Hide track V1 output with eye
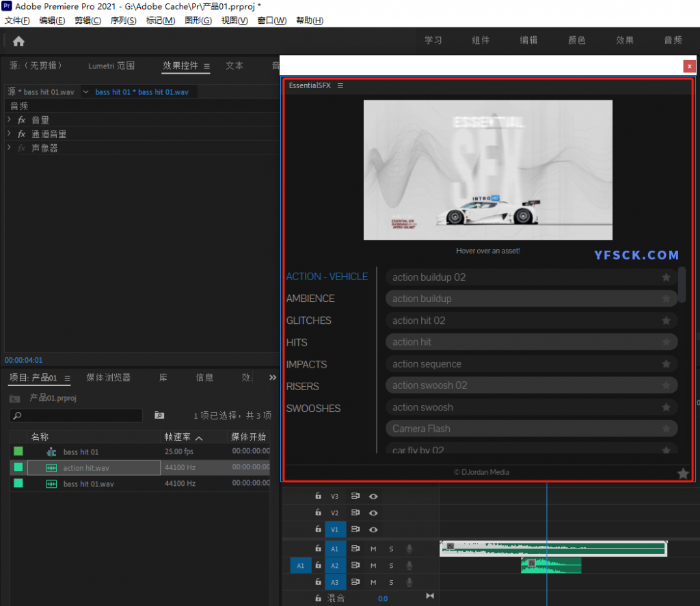Screen dimensions: 700x606 [x=373, y=529]
